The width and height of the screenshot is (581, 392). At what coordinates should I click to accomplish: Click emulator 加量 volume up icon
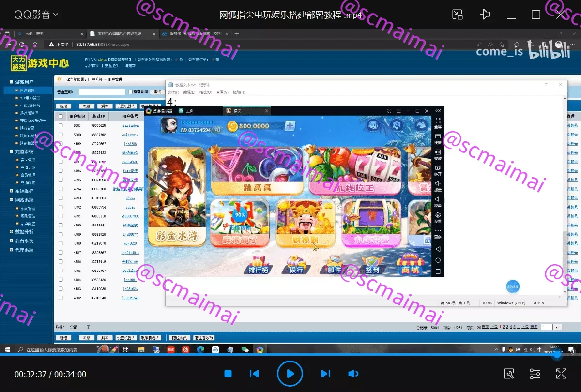coord(438,186)
